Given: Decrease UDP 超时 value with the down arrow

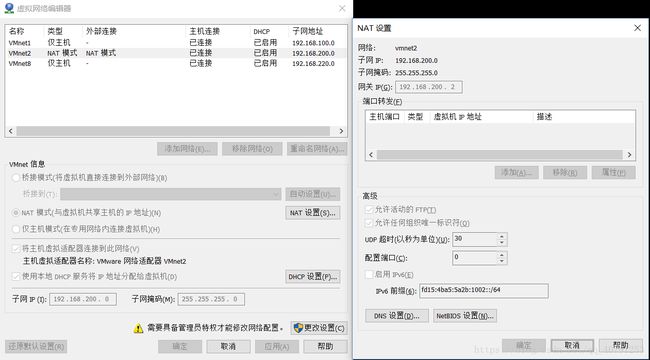Looking at the screenshot, I should (502, 242).
